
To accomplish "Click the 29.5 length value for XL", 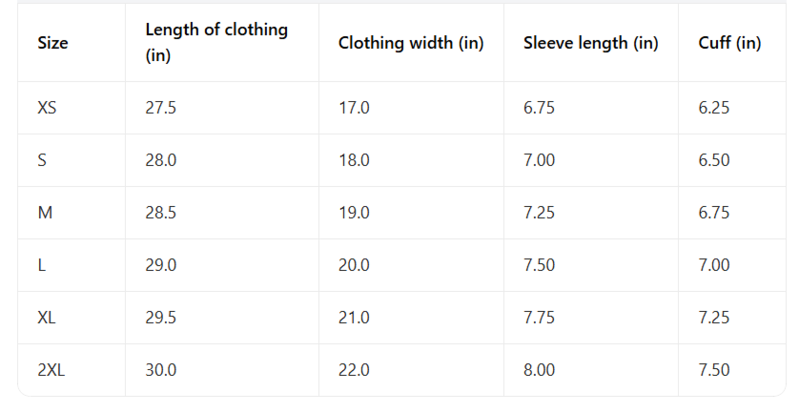I will coord(161,318).
